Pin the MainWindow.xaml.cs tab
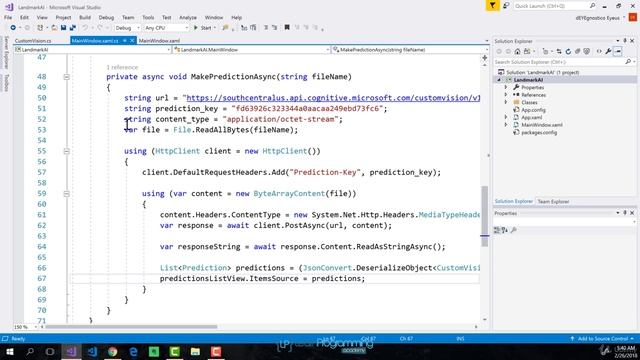This screenshot has height=360, width=640. tap(124, 41)
